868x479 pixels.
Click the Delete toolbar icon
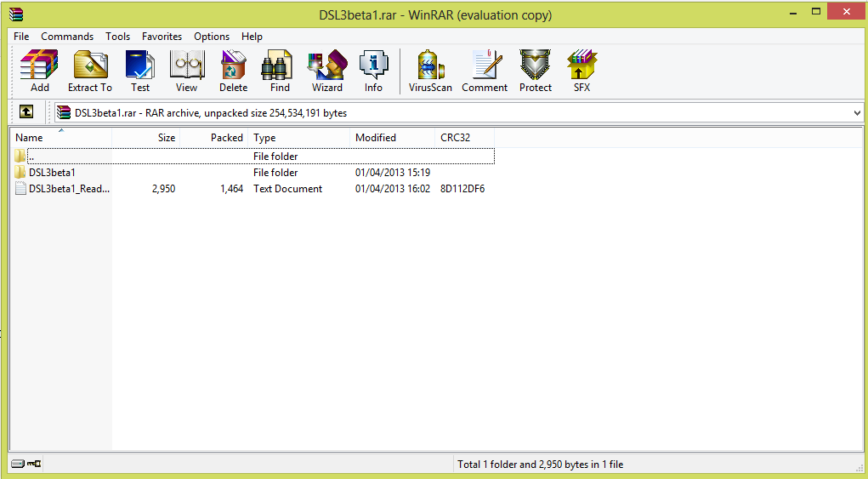pyautogui.click(x=233, y=71)
